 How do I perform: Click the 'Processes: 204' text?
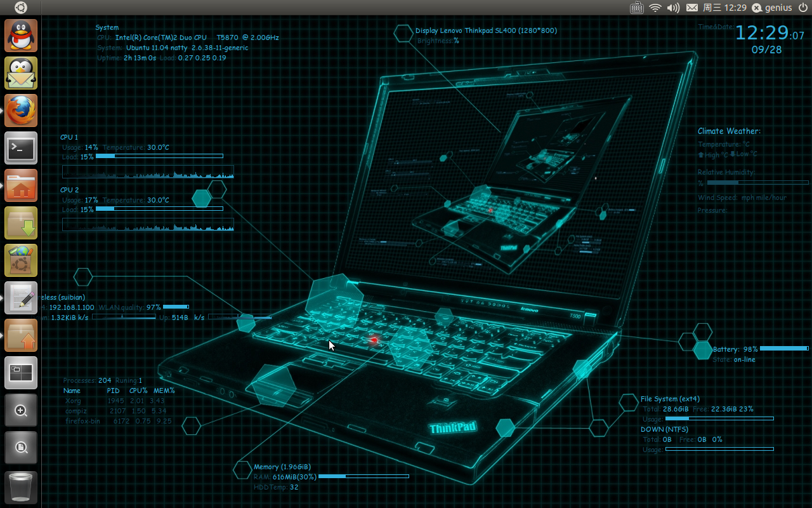(x=88, y=380)
